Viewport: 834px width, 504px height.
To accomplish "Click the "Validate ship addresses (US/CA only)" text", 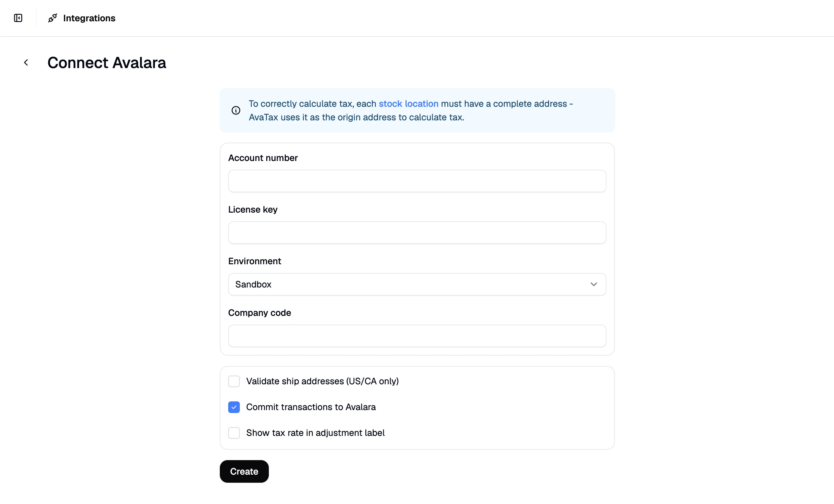I will [322, 381].
